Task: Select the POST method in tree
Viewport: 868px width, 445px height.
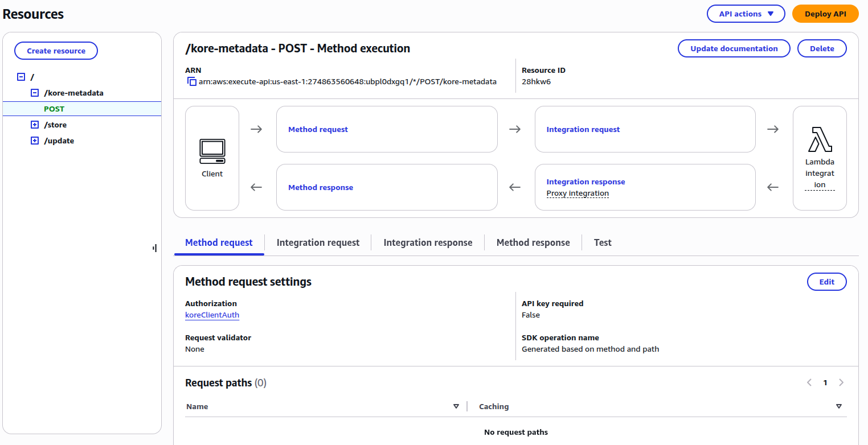Action: point(54,109)
